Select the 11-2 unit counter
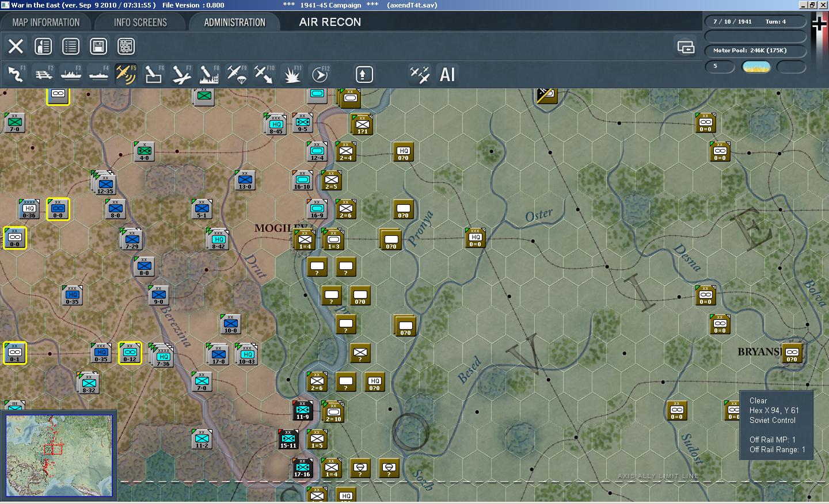The width and height of the screenshot is (829, 504). point(202,440)
